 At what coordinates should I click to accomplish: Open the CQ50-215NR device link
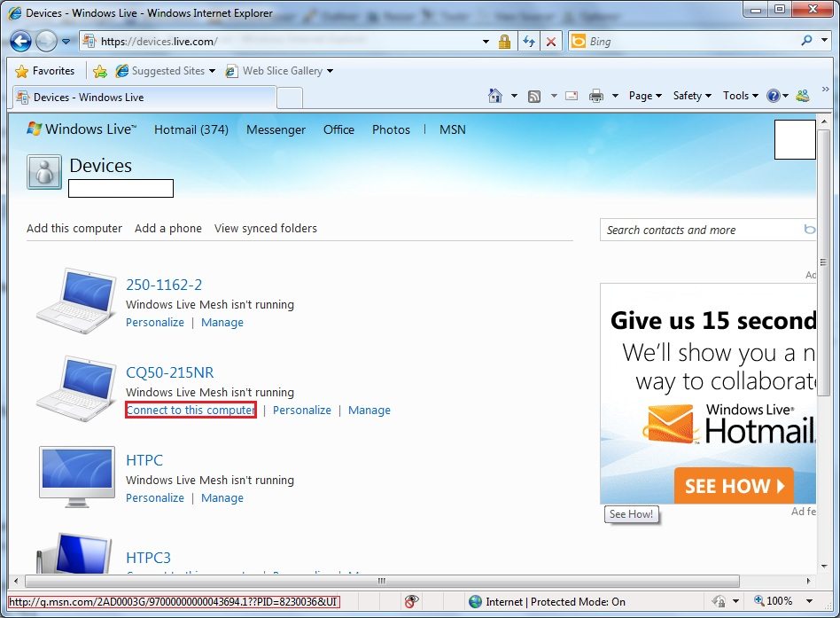coord(170,372)
